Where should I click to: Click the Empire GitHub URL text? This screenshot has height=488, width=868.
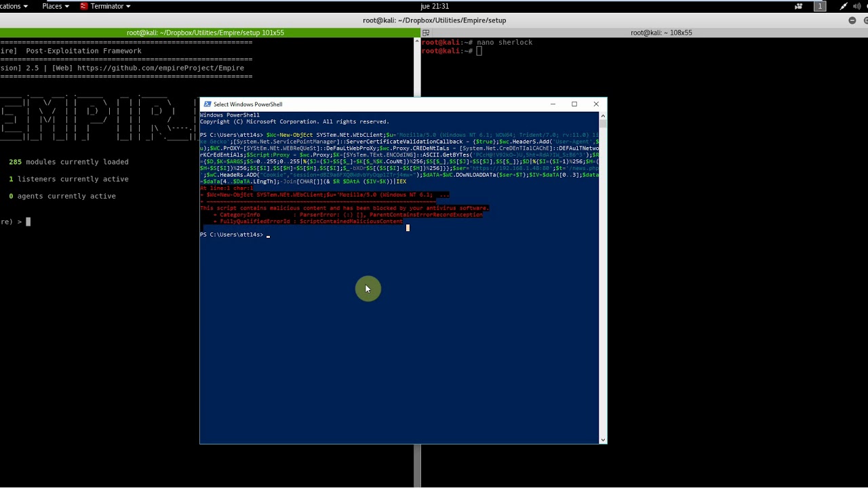161,68
